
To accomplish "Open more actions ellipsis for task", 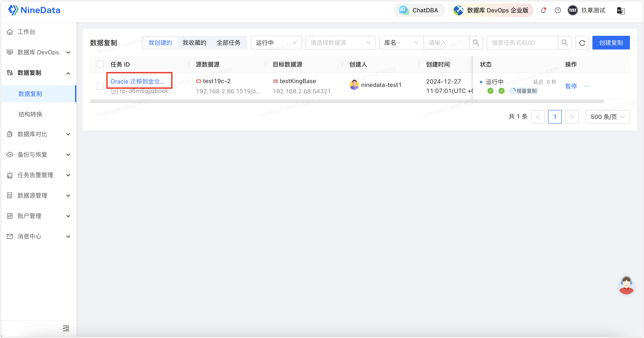I will 587,86.
